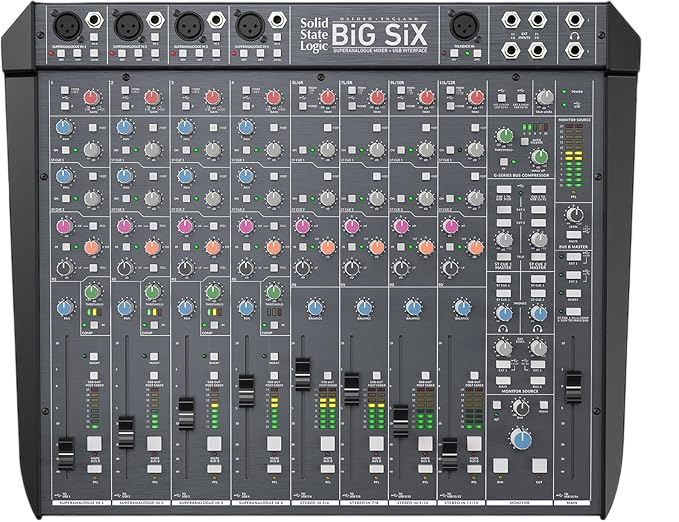Click the black LF EQ knob on channel 3

[185, 268]
